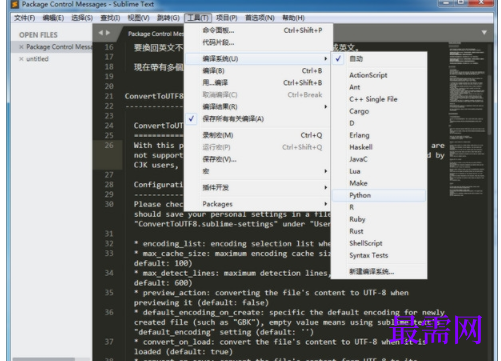501x361 pixels.
Task: Choose 保存宏(V)... save macro entry
Action: point(258,159)
